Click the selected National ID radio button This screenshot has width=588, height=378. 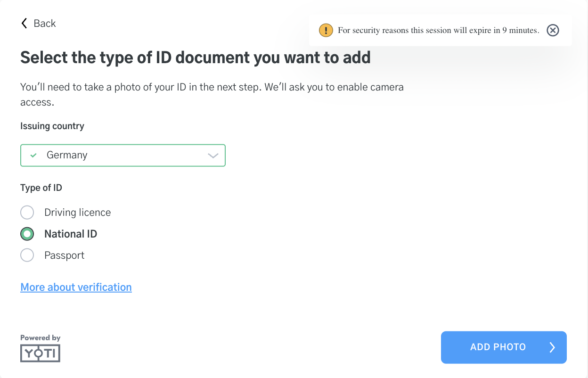click(x=27, y=234)
